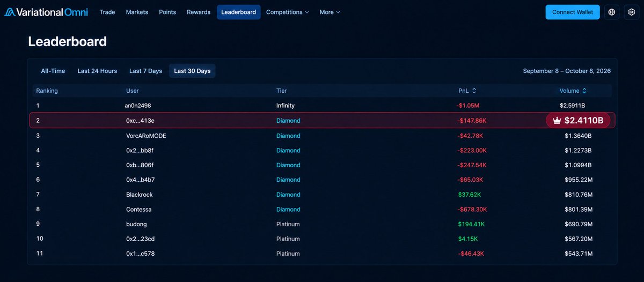Go to the Trade page
644x282 pixels.
click(107, 12)
